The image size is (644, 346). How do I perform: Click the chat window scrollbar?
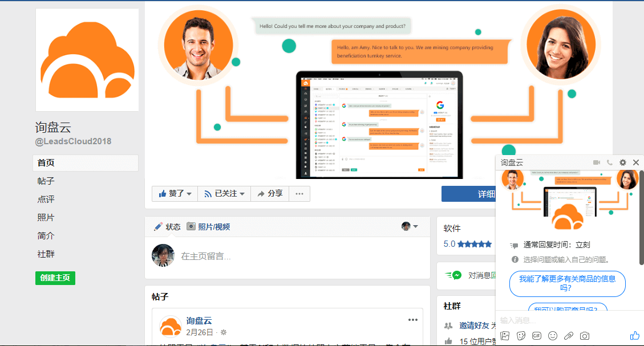pyautogui.click(x=641, y=218)
